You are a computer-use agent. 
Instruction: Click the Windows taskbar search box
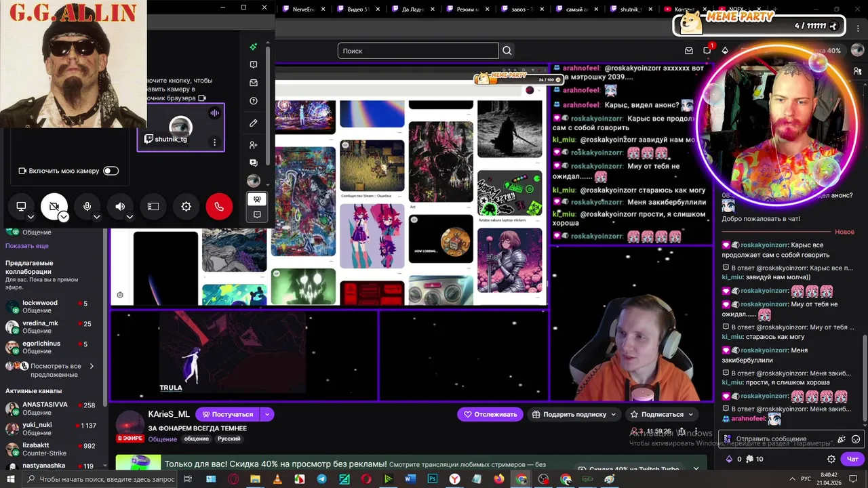100,479
